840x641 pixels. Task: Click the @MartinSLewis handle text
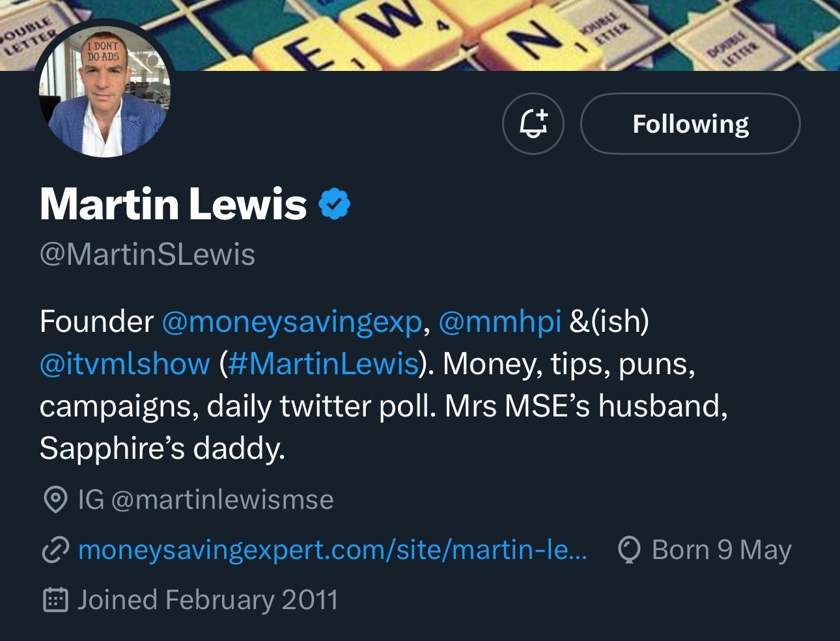[147, 254]
